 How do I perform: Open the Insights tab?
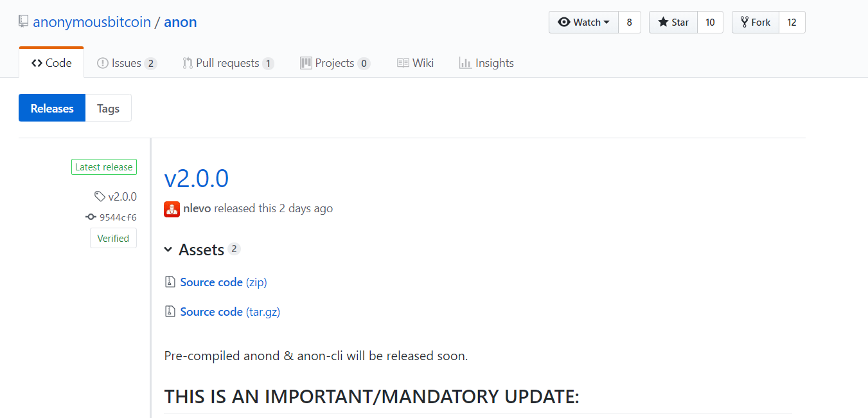(486, 63)
